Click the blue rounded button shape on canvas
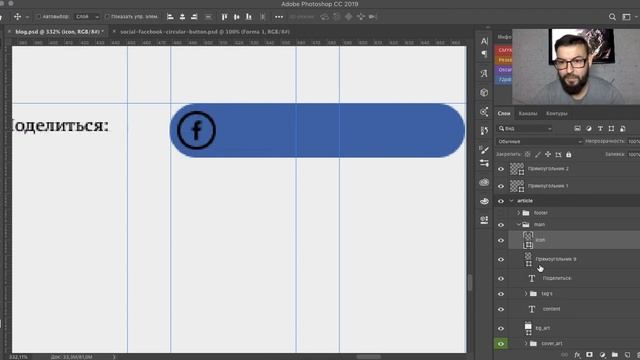Screen dimensions: 640x360 317,130
